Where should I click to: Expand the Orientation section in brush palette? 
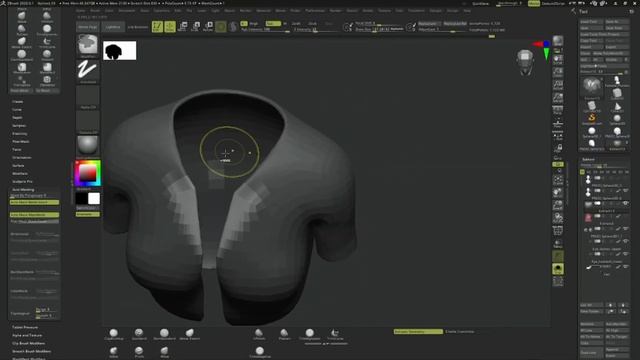click(22, 158)
